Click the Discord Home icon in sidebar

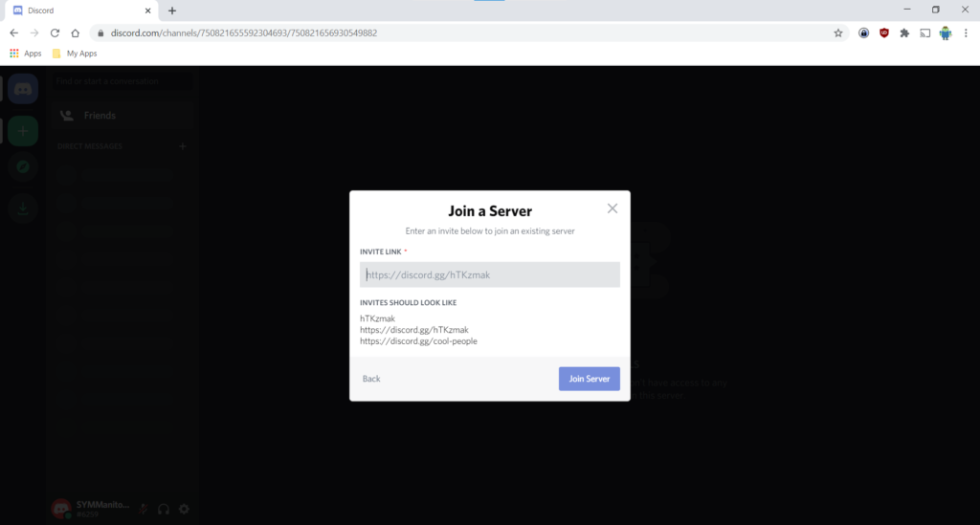click(x=23, y=89)
